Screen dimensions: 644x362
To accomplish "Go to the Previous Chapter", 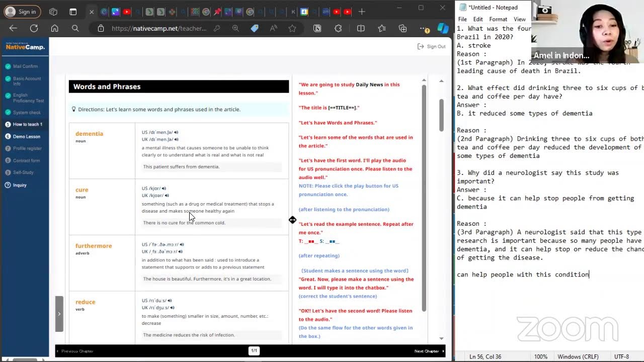I will coord(75,351).
